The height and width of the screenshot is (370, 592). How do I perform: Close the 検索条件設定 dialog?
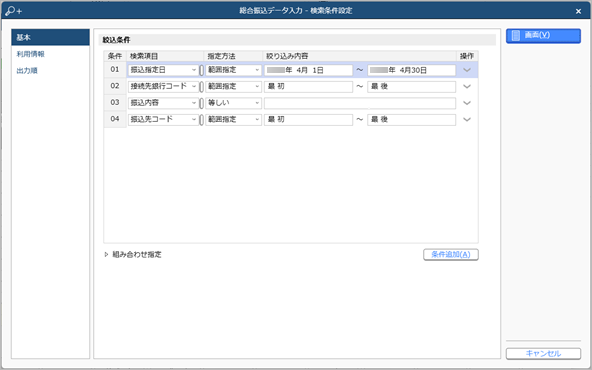[x=578, y=11]
